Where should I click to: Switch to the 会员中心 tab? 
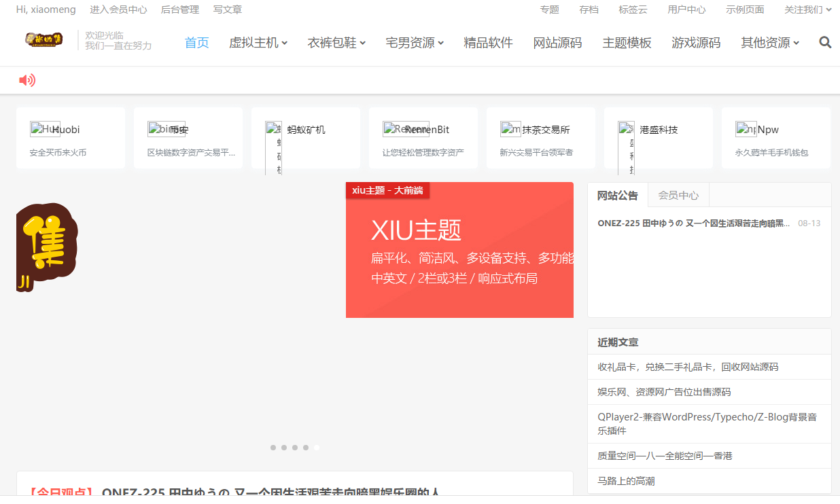click(x=678, y=196)
